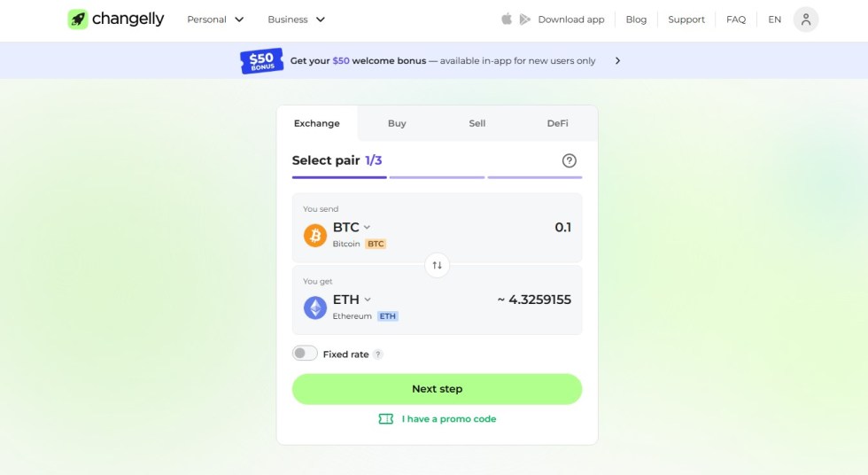
Task: Click the Changelly rocket logo
Action: pyautogui.click(x=78, y=19)
